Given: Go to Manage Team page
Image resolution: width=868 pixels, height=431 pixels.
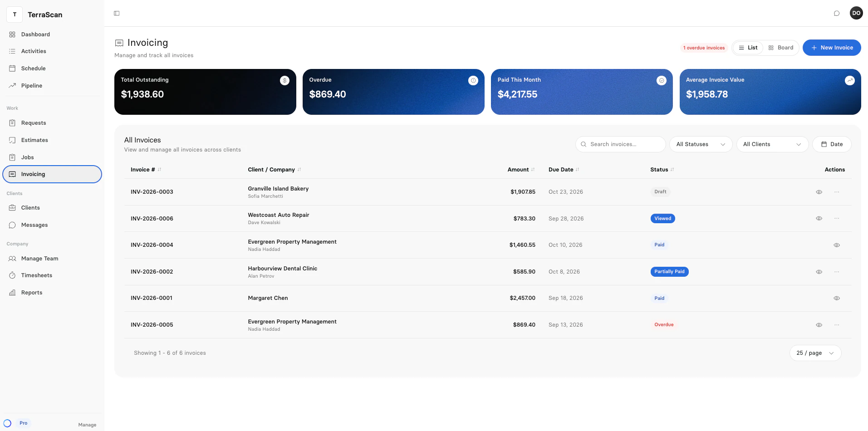Looking at the screenshot, I should [x=52, y=259].
